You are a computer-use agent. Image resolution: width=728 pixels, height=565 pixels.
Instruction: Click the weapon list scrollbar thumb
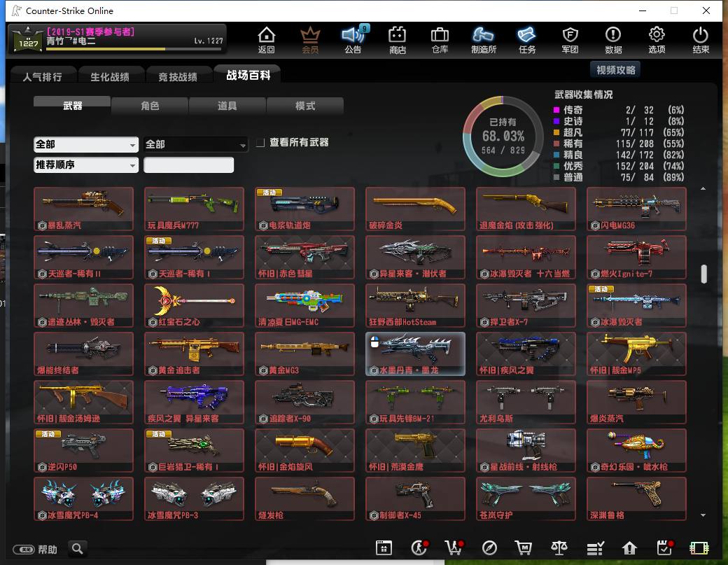coord(704,274)
